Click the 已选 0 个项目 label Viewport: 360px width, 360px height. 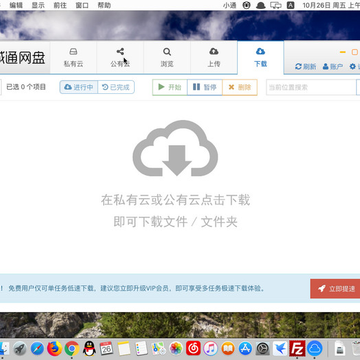pos(26,87)
